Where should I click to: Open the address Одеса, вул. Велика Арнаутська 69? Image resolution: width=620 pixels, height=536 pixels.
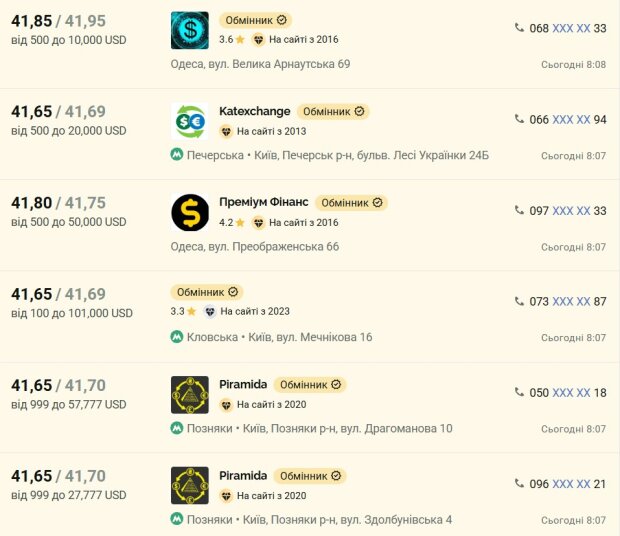pos(260,64)
